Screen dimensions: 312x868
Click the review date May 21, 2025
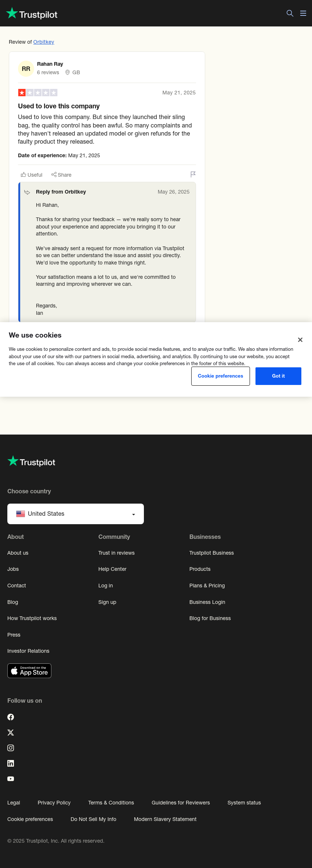coord(179,93)
